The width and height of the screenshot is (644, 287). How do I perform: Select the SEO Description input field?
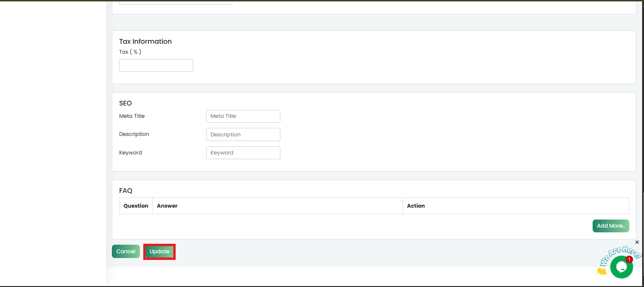[243, 134]
